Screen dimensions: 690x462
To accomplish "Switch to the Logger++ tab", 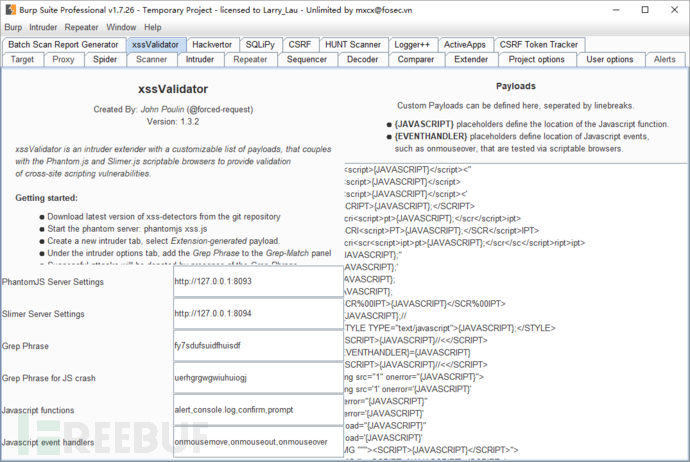I will 412,45.
